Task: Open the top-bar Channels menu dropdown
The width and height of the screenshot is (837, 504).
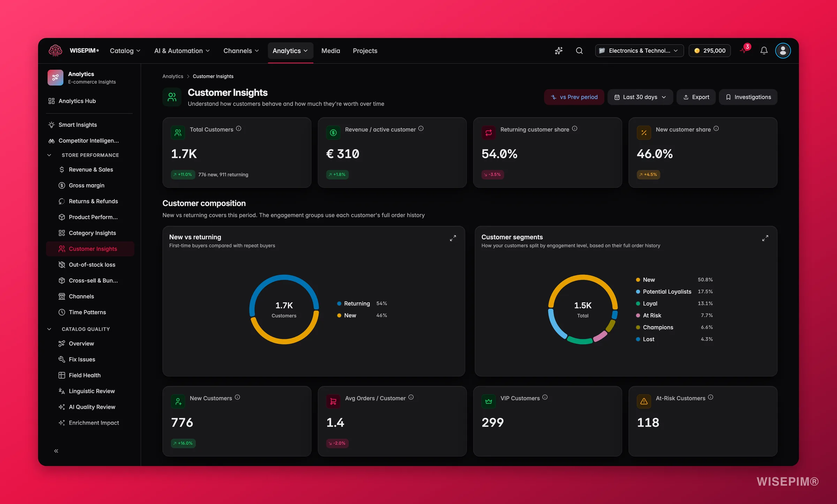Action: pos(241,51)
